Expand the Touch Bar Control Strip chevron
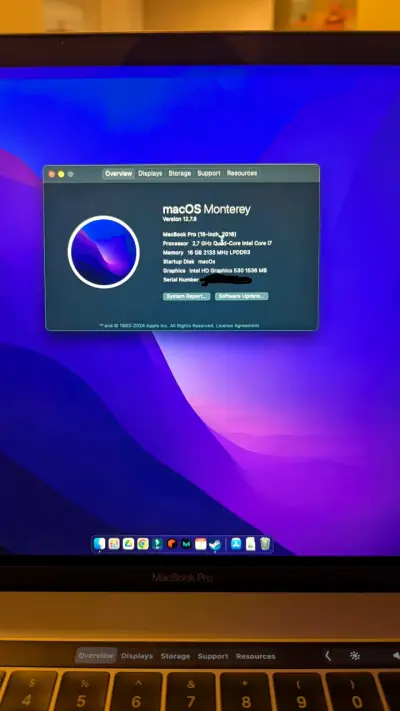Image resolution: width=400 pixels, height=711 pixels. pyautogui.click(x=328, y=656)
